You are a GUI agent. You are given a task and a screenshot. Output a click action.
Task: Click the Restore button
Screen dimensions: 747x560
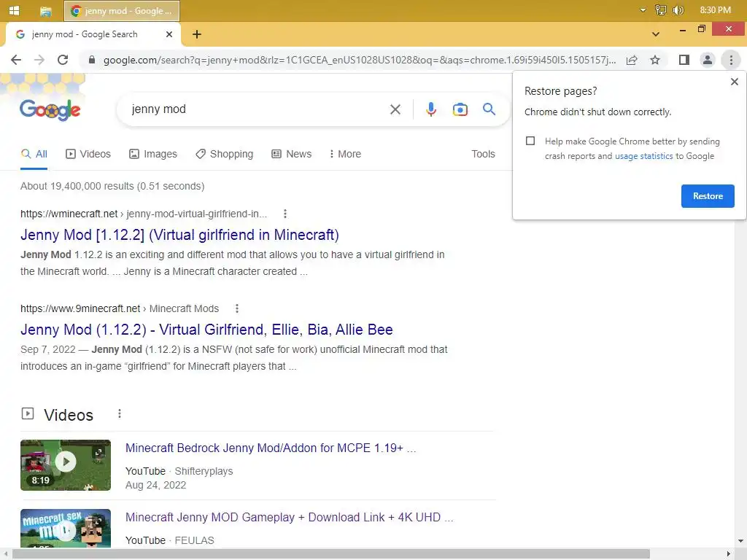(708, 196)
